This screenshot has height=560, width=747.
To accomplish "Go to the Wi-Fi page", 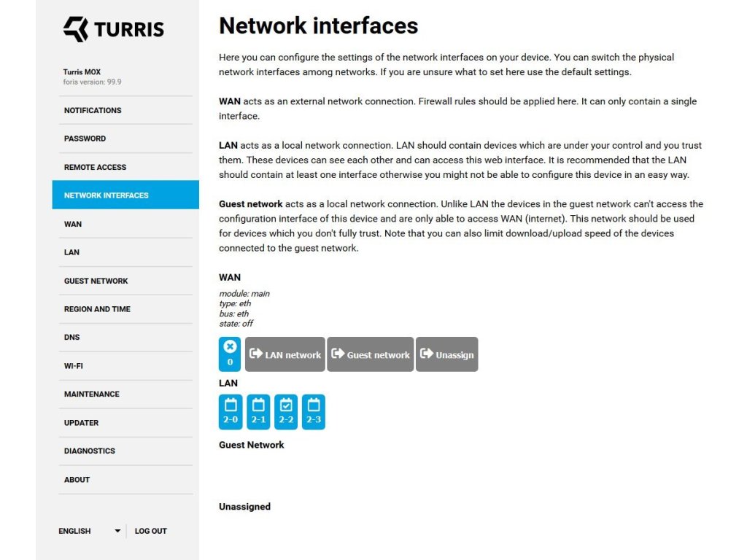I will (x=73, y=366).
